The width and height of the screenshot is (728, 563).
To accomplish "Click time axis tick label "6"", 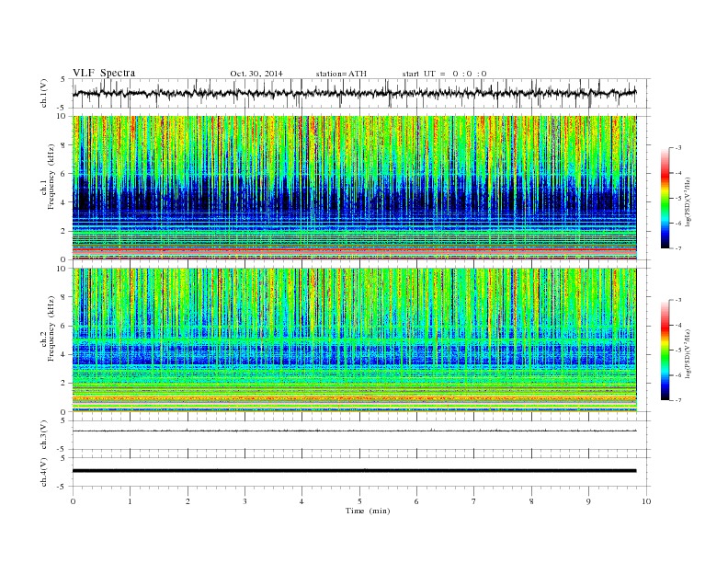I will pos(416,501).
